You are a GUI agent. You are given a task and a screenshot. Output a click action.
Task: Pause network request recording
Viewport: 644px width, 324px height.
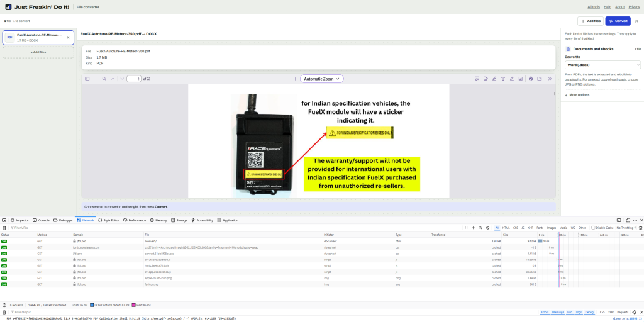tap(466, 228)
